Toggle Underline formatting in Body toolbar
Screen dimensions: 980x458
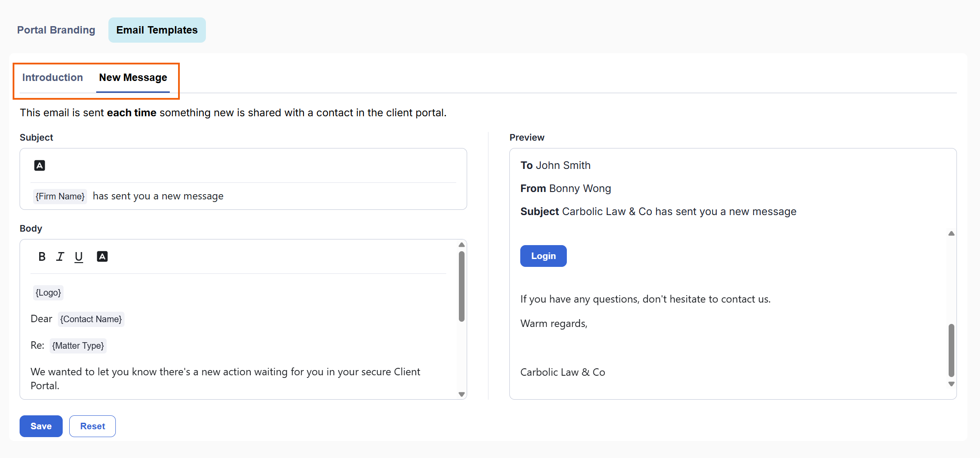pyautogui.click(x=79, y=257)
